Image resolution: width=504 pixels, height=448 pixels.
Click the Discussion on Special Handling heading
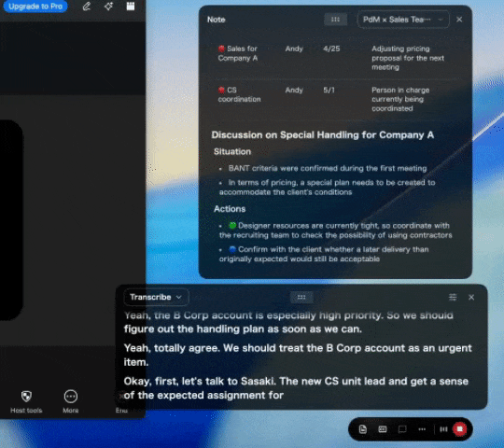(323, 135)
